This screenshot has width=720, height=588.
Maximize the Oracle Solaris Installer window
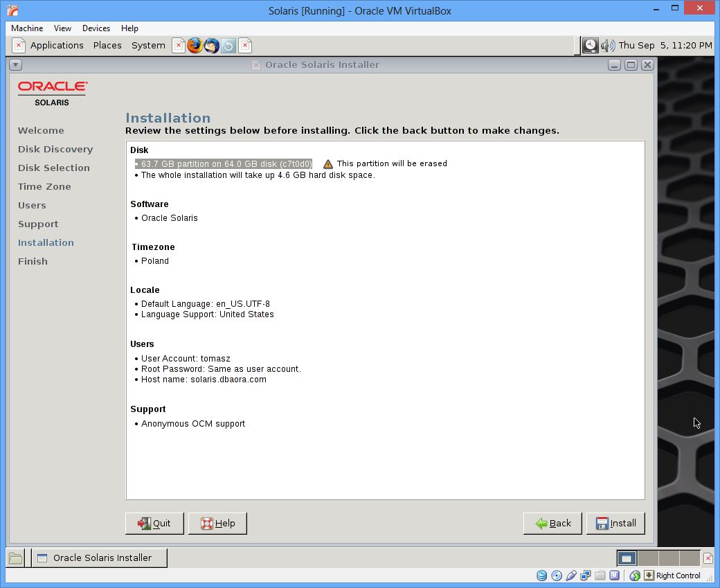click(631, 65)
